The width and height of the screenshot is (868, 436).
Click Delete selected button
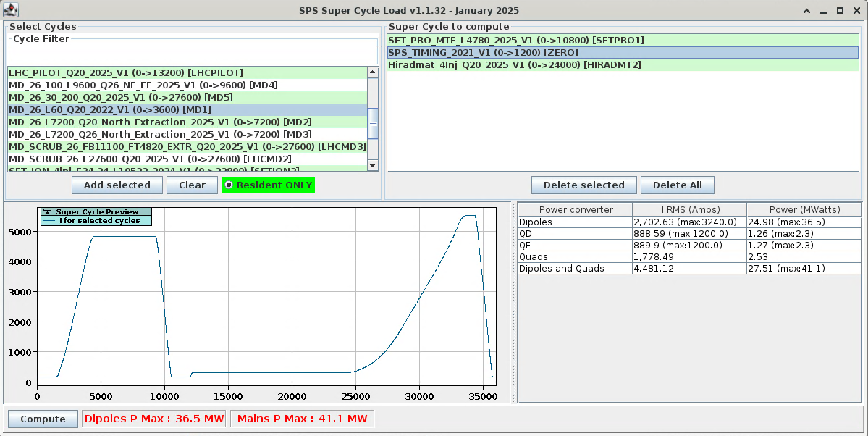pos(583,185)
